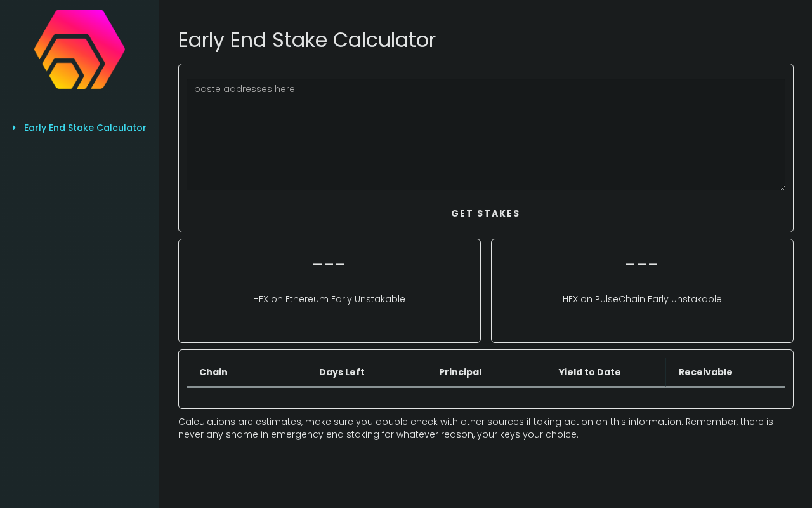Click the dashes value in Ethereum card
The height and width of the screenshot is (508, 812).
(329, 264)
